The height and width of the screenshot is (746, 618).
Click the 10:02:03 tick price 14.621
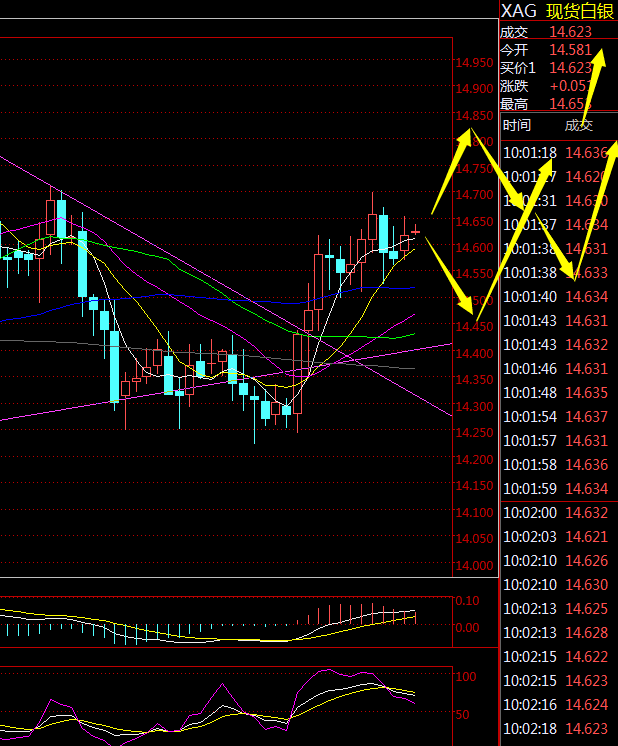tap(587, 536)
